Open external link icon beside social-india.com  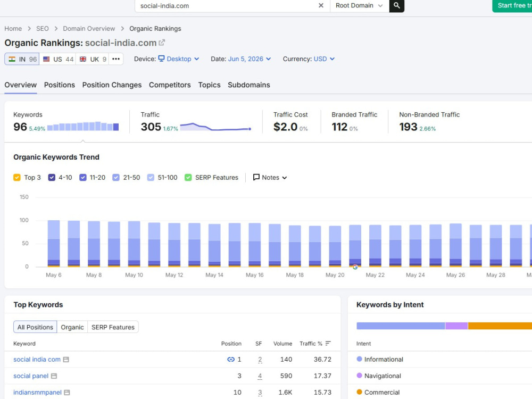tap(162, 43)
